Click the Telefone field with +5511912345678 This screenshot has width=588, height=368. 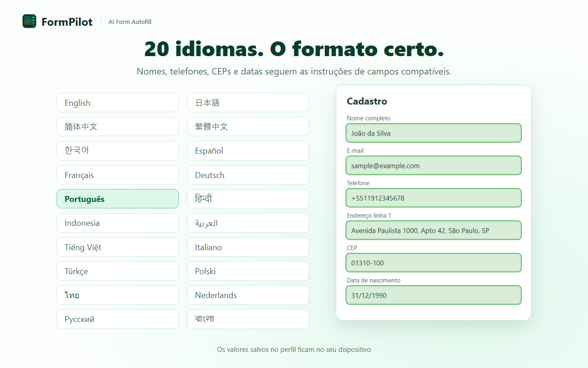coord(434,198)
